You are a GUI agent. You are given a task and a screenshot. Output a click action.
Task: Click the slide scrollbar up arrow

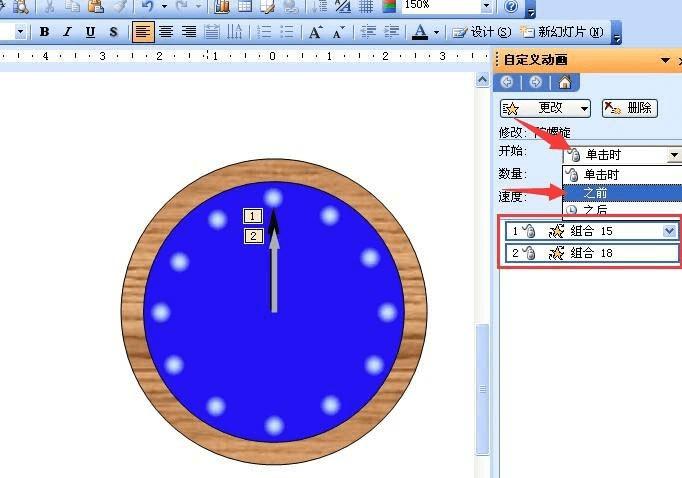(482, 80)
